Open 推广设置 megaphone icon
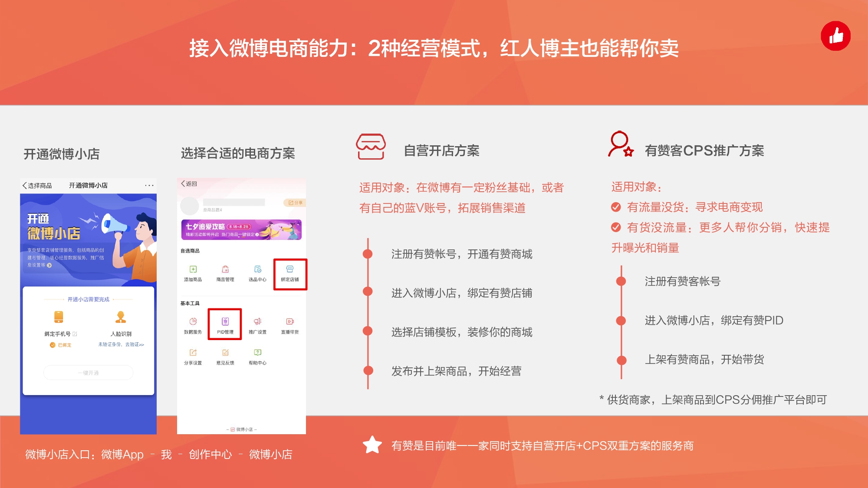 pos(258,321)
